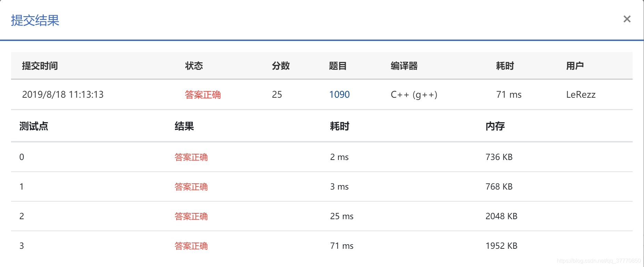This screenshot has width=644, height=267.
Task: Click the 736 KB memory cell
Action: coord(499,157)
